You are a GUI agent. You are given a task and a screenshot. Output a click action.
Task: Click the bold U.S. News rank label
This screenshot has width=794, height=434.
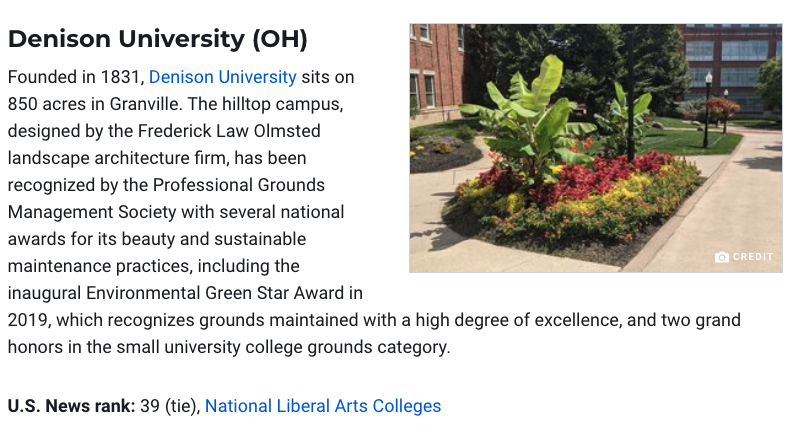[x=71, y=406]
